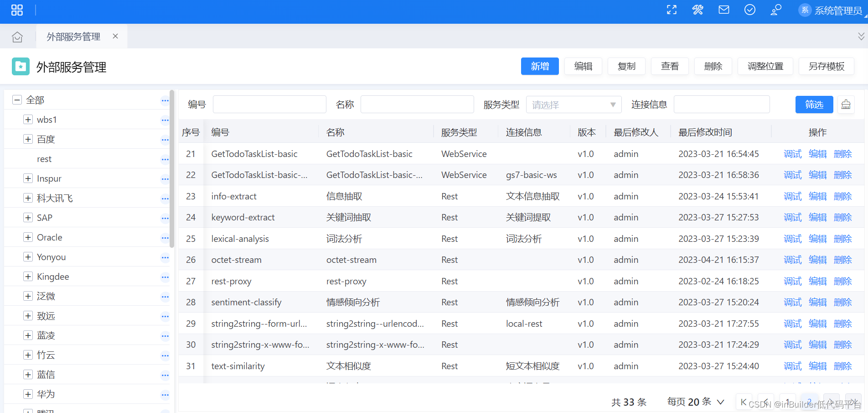Expand the Oracle tree node
This screenshot has width=868, height=413.
(28, 237)
